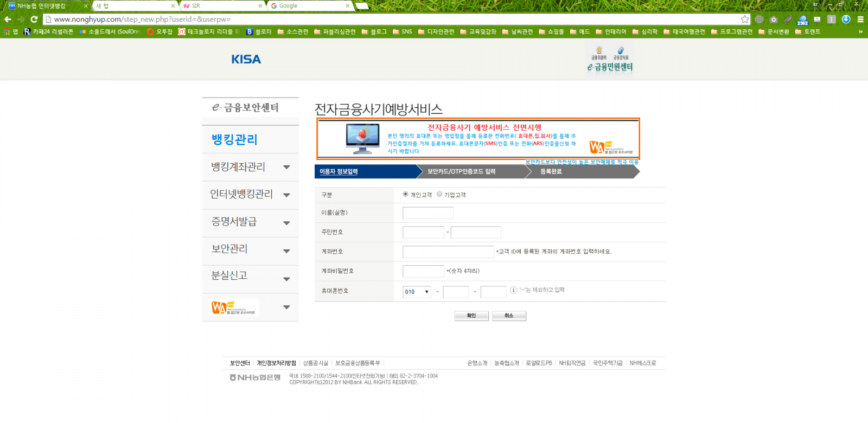Click the 계좌비밀번호 password field
868x423 pixels.
423,271
